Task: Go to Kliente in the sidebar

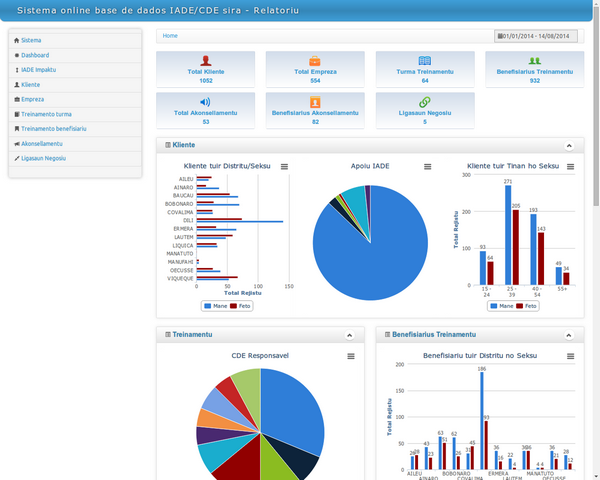Action: tap(30, 85)
